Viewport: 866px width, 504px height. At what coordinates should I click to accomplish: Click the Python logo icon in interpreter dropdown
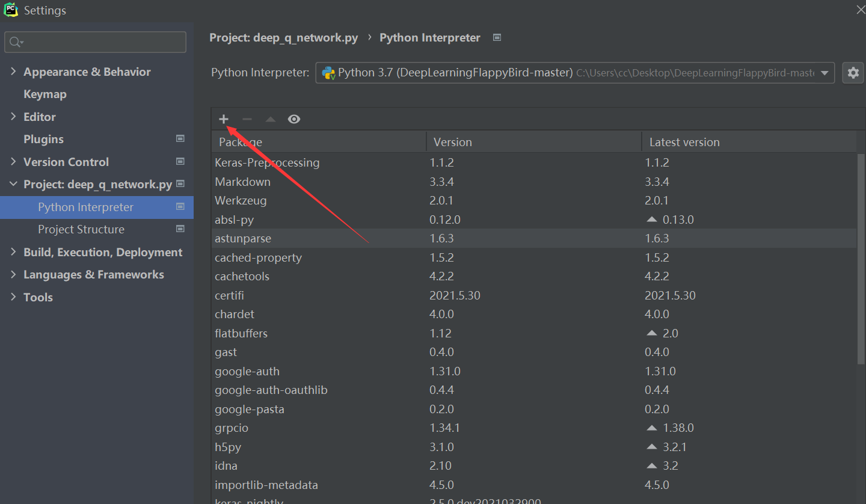[x=328, y=73]
